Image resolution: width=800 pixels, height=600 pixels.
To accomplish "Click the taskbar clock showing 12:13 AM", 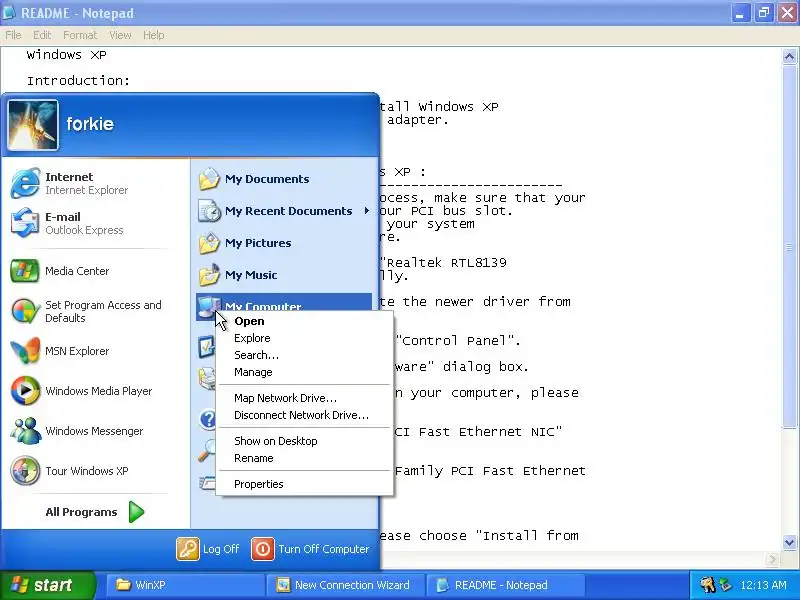I will [763, 585].
